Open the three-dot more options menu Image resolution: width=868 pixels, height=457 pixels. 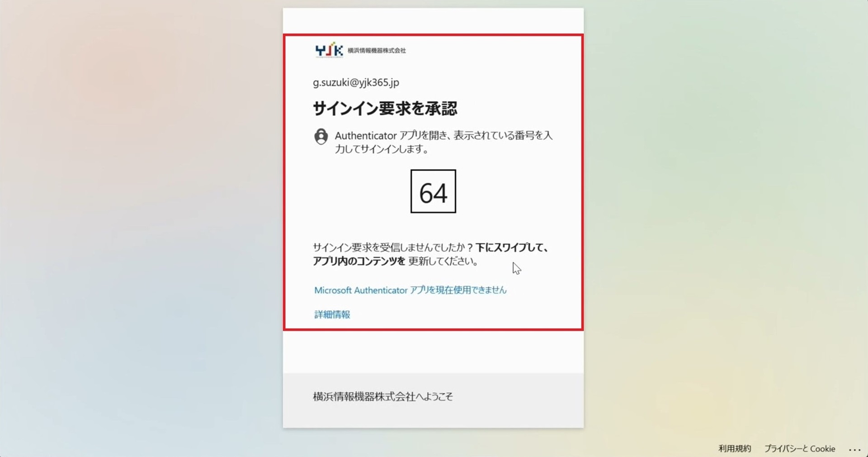[854, 449]
